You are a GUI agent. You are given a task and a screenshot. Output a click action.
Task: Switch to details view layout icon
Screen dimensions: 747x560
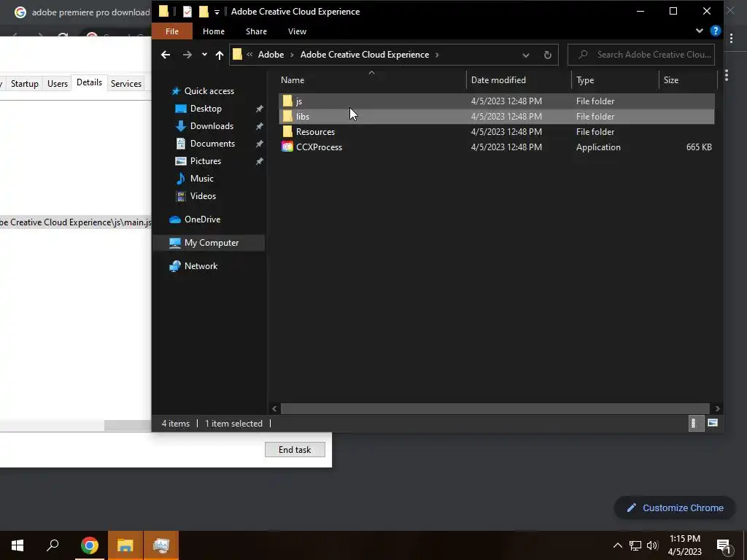[695, 424]
